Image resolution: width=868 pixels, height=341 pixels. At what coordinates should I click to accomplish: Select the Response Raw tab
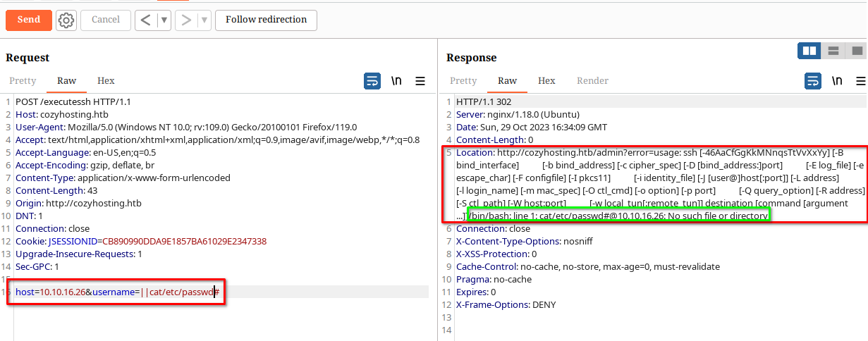(x=508, y=81)
